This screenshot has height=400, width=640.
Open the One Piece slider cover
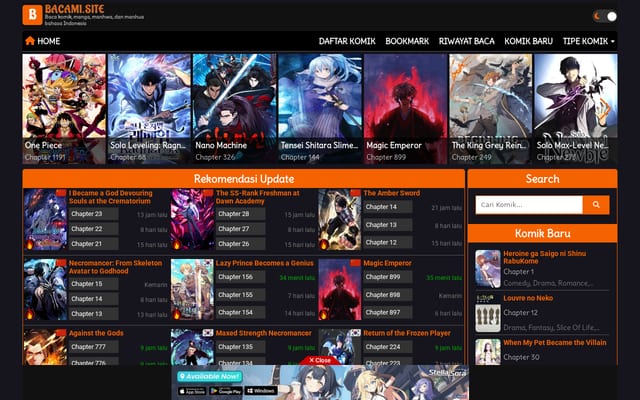pos(64,109)
